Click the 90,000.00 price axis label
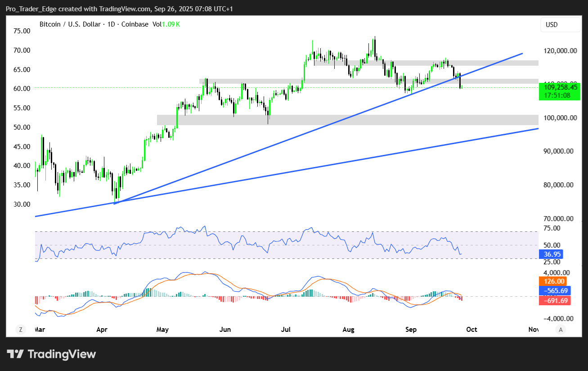This screenshot has height=371, width=588. 558,151
